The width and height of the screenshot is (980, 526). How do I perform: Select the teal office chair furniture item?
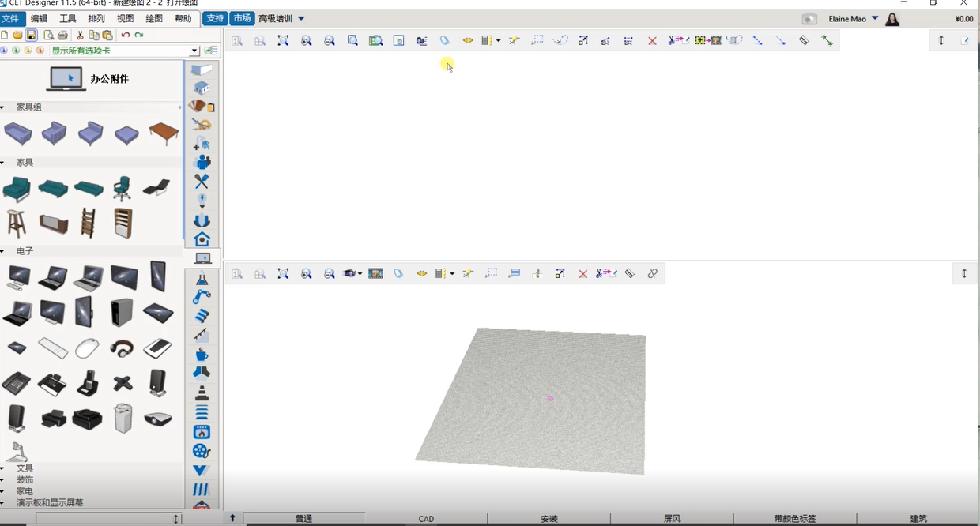click(122, 187)
